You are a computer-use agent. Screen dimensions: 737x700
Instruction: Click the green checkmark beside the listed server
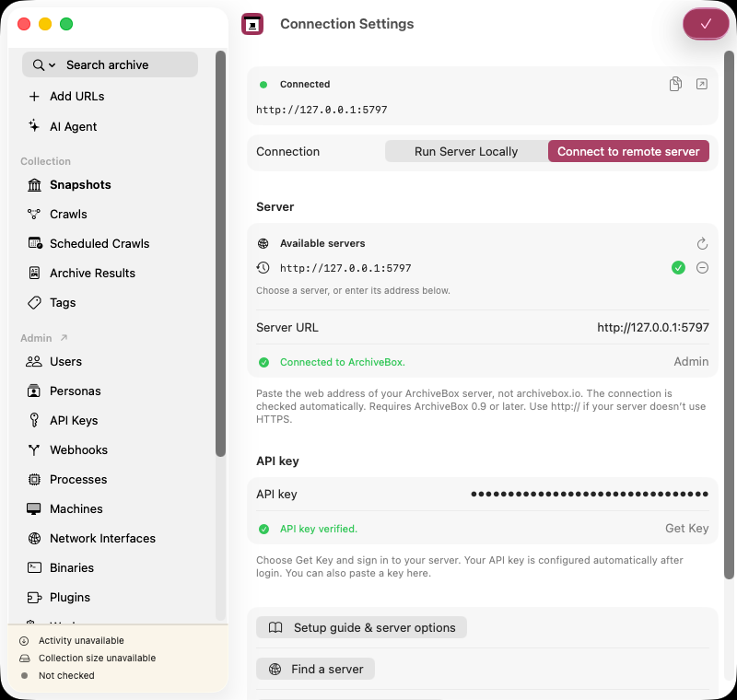pyautogui.click(x=678, y=268)
